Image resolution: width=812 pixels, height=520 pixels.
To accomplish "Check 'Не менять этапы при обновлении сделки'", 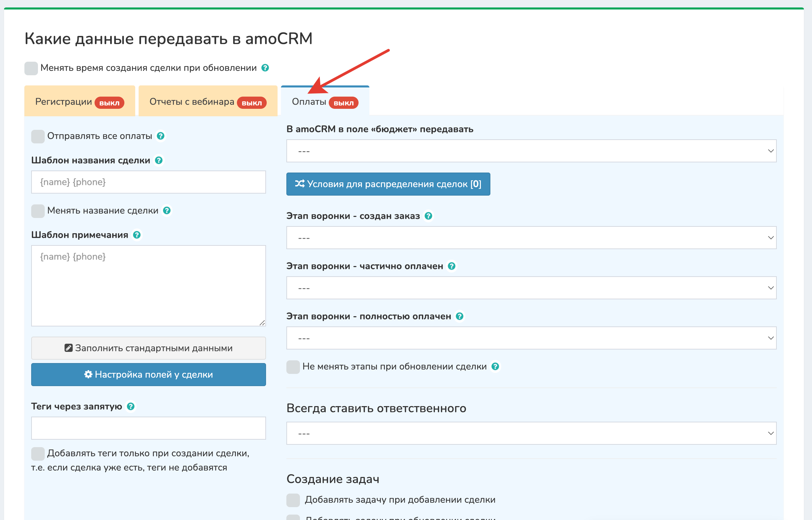I will pos(293,367).
